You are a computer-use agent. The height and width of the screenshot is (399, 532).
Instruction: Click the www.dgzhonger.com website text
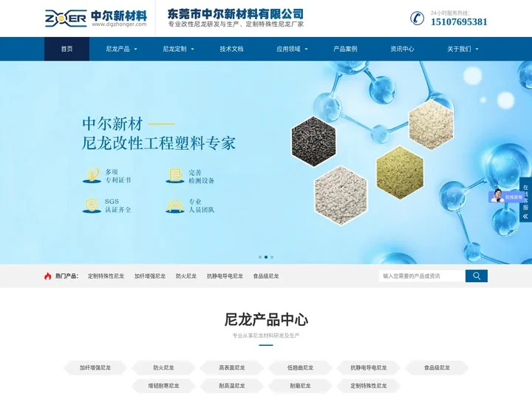[119, 24]
